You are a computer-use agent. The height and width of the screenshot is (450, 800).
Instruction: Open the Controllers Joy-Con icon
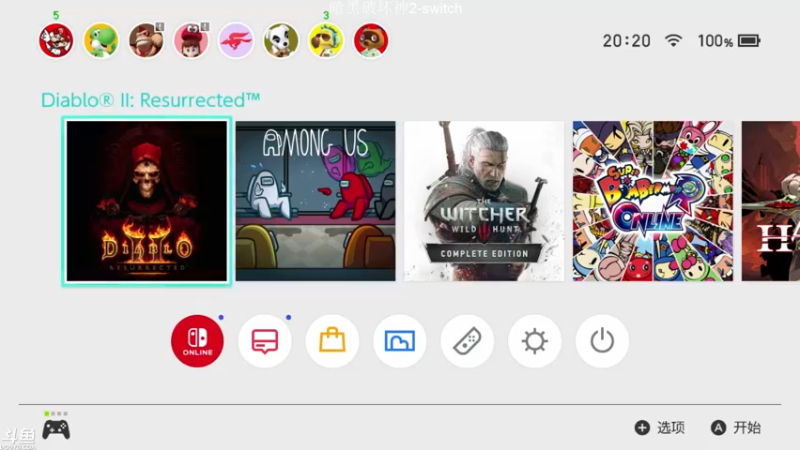pos(467,341)
